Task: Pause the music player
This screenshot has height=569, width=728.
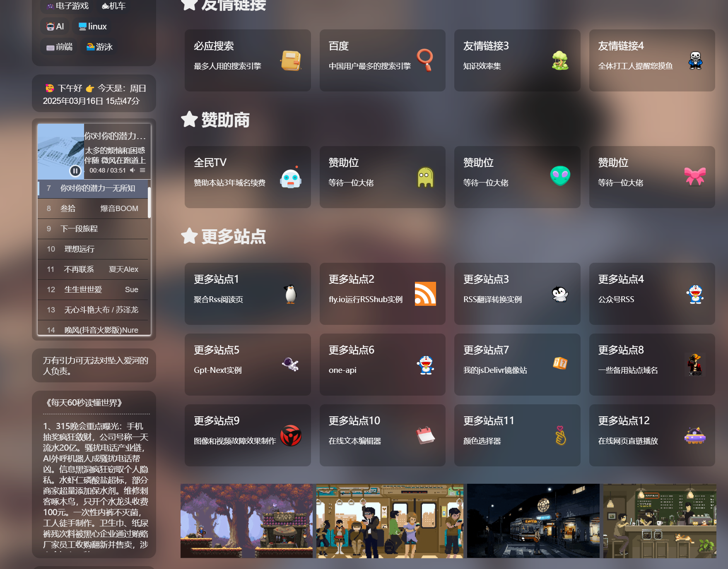Action: coord(75,170)
